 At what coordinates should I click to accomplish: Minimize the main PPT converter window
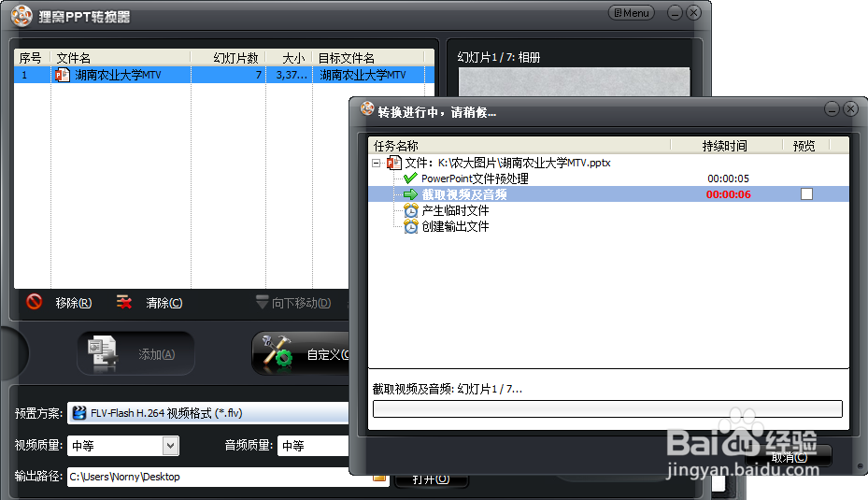(675, 13)
